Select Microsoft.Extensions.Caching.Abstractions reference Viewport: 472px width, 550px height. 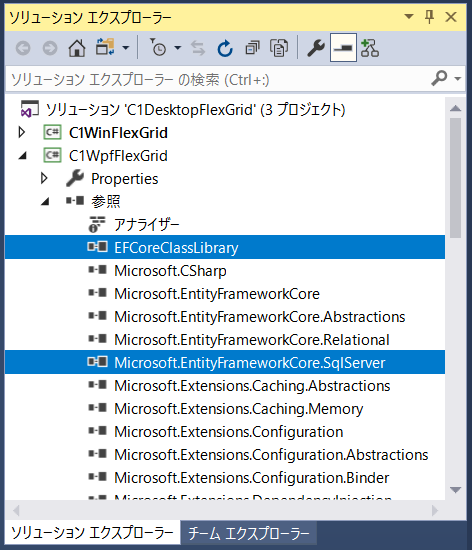pyautogui.click(x=252, y=386)
